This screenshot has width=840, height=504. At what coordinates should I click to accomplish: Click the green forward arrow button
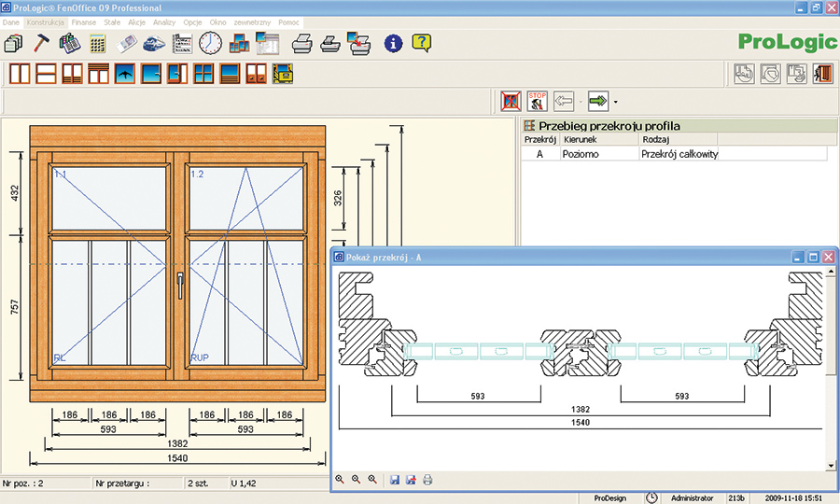click(x=597, y=100)
